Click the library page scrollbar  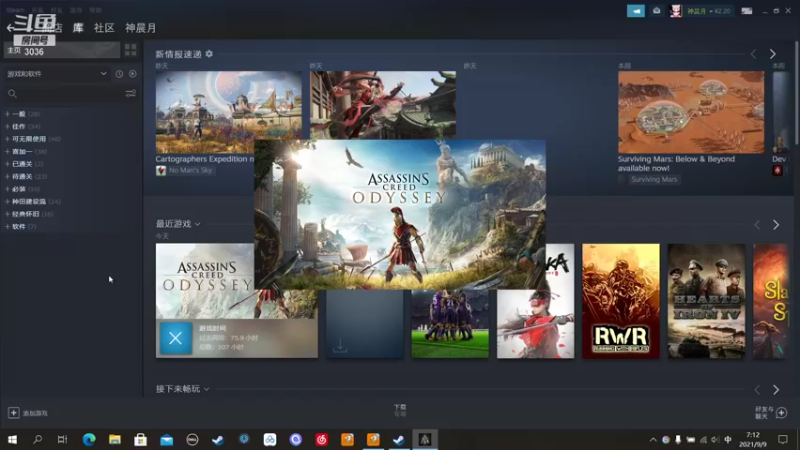coord(796,94)
